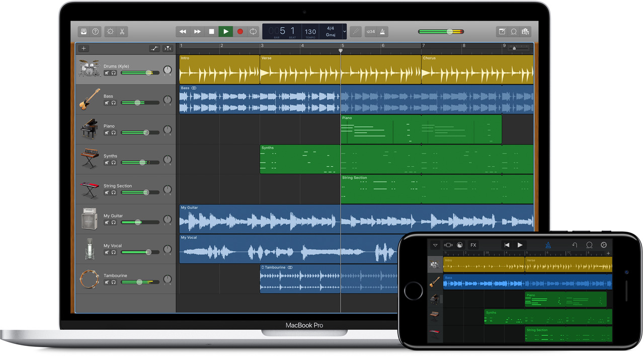Adjust the horizontal zoom slider
644x356 pixels.
[519, 48]
